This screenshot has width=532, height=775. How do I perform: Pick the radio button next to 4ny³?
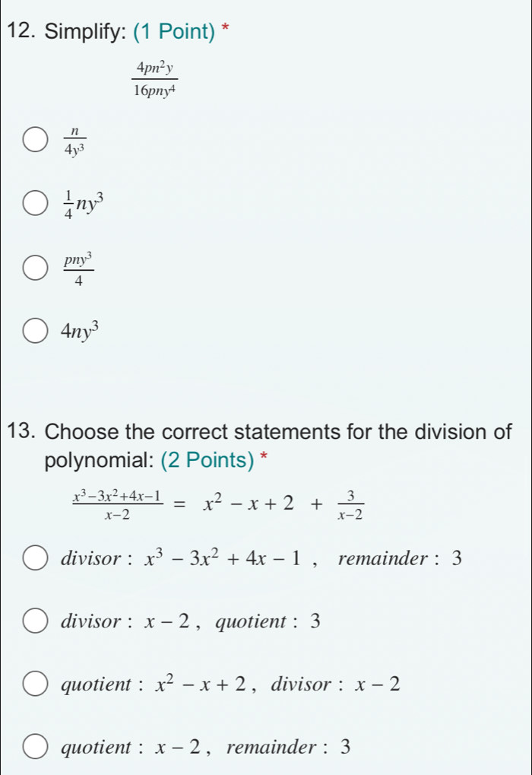(x=35, y=332)
